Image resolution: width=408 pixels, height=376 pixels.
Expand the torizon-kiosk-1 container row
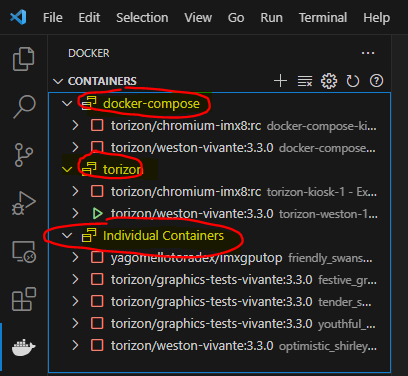coord(75,191)
